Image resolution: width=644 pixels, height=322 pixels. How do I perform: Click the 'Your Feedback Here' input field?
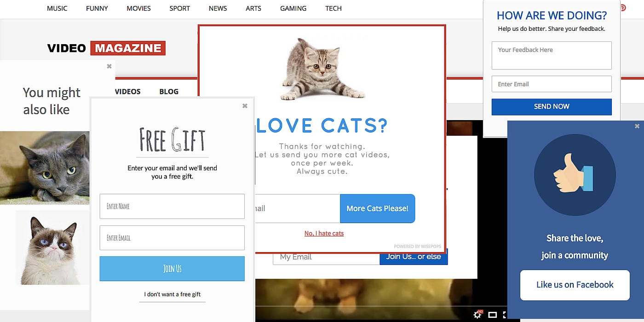(x=551, y=55)
